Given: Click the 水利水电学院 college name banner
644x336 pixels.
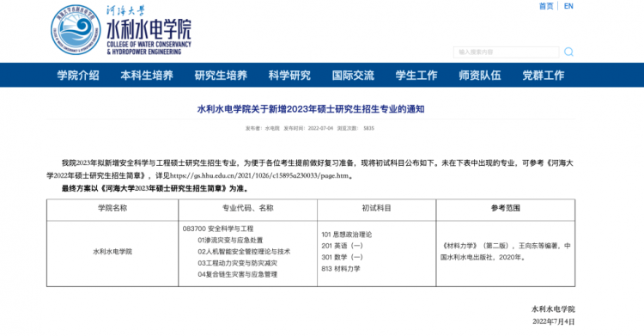Looking at the screenshot, I should (x=149, y=30).
